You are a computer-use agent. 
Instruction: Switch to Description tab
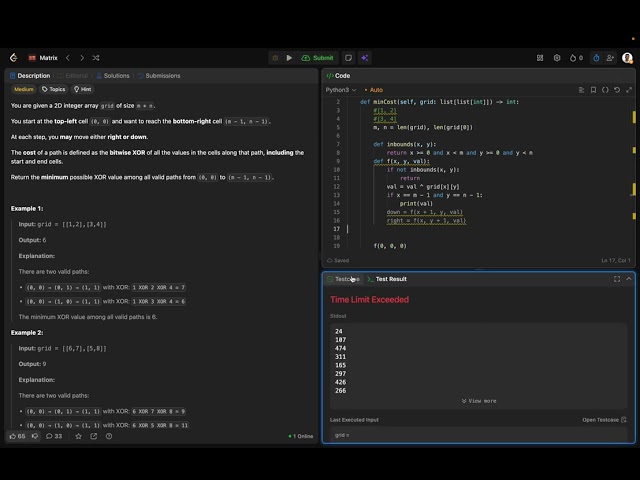(x=30, y=76)
